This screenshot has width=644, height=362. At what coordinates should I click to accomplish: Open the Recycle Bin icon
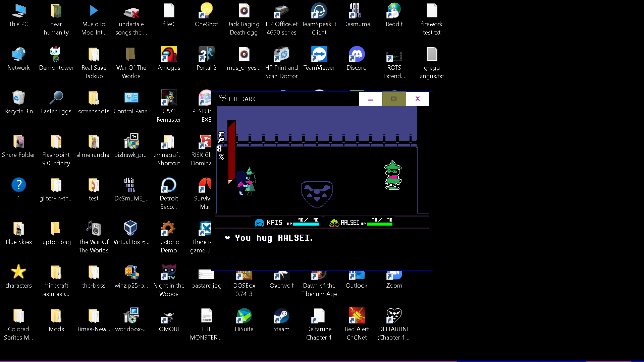[18, 98]
